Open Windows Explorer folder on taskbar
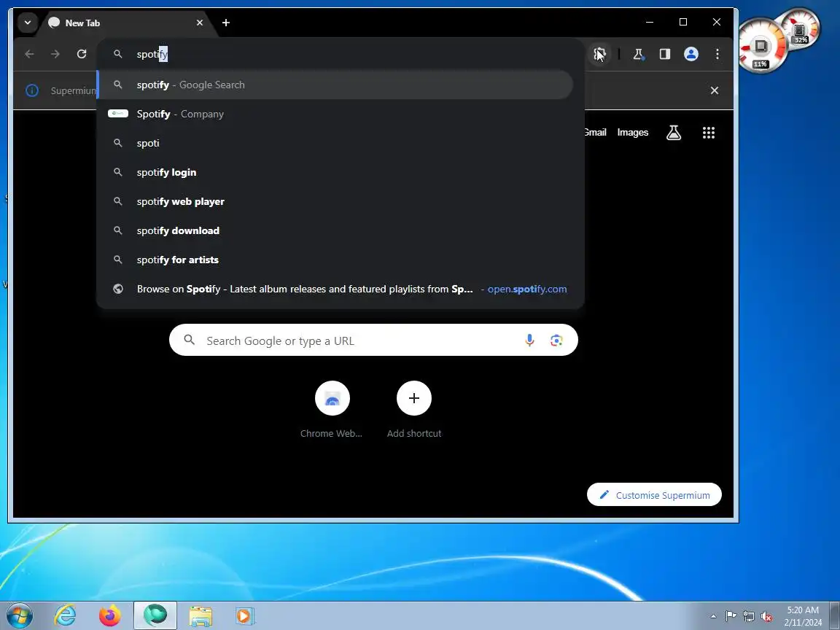This screenshot has width=840, height=630. click(x=201, y=617)
